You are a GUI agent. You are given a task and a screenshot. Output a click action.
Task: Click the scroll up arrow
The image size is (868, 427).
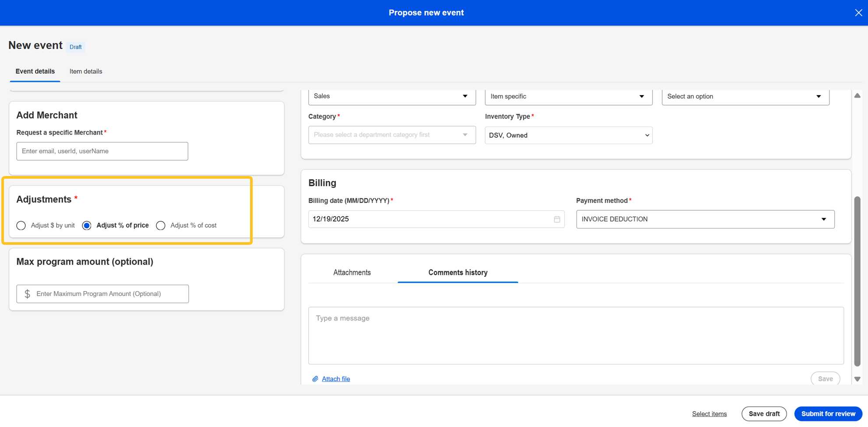(857, 95)
